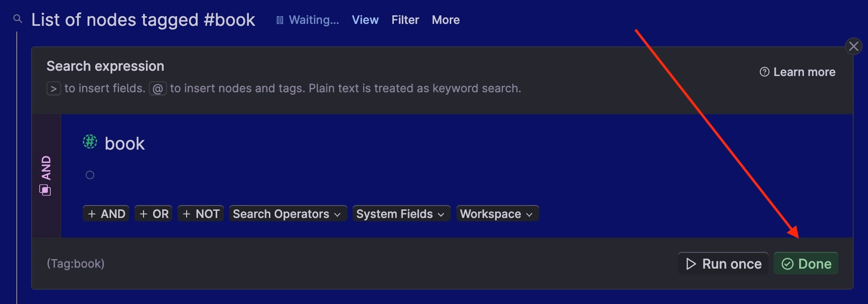
Task: Click the > key hint for inserting fields
Action: tap(54, 89)
